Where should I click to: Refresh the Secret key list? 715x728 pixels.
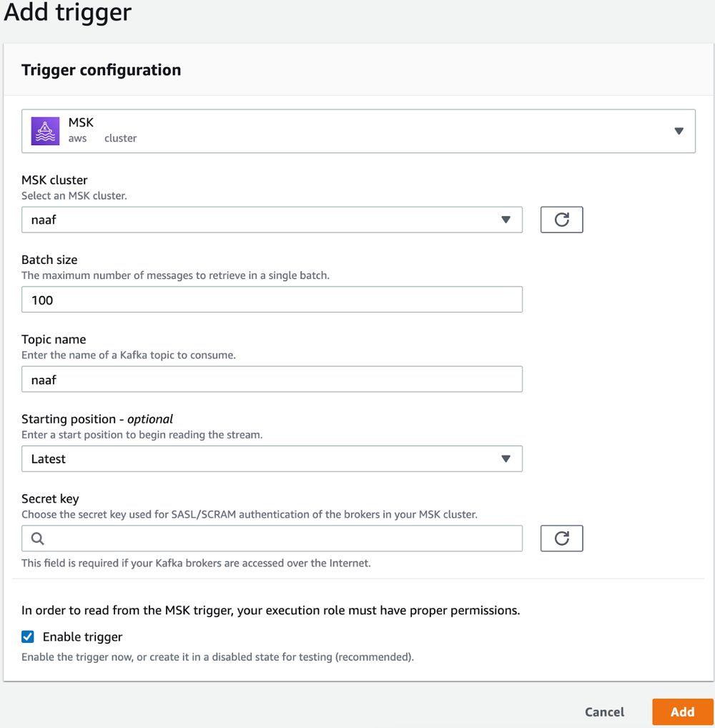pyautogui.click(x=561, y=538)
